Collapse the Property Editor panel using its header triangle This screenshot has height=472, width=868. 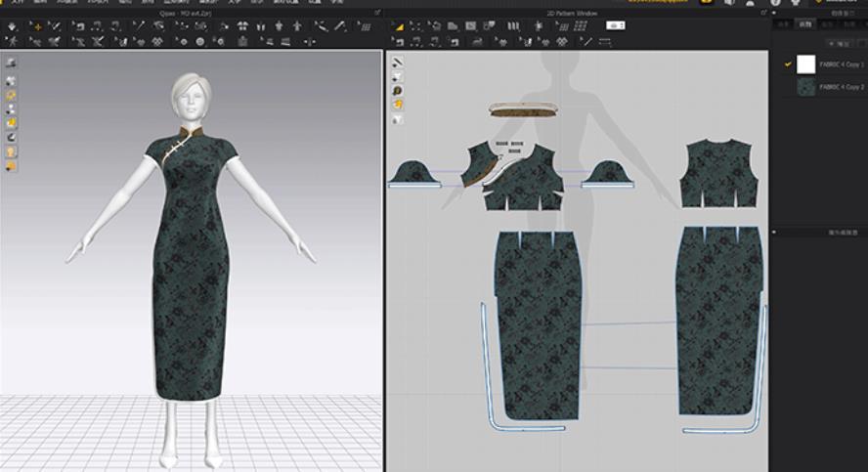click(774, 233)
